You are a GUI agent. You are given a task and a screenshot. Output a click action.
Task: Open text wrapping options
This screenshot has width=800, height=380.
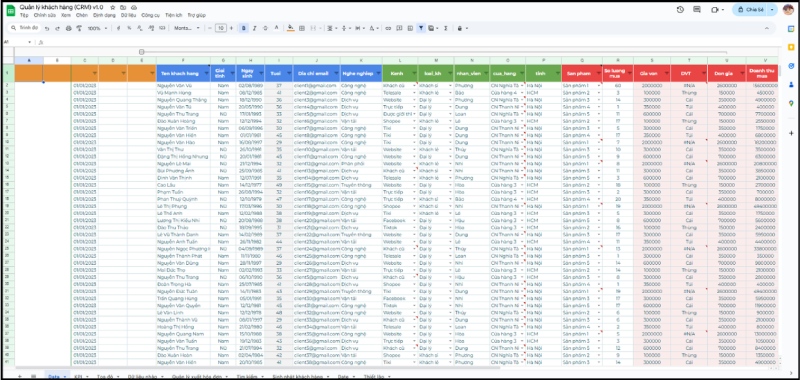(359, 29)
